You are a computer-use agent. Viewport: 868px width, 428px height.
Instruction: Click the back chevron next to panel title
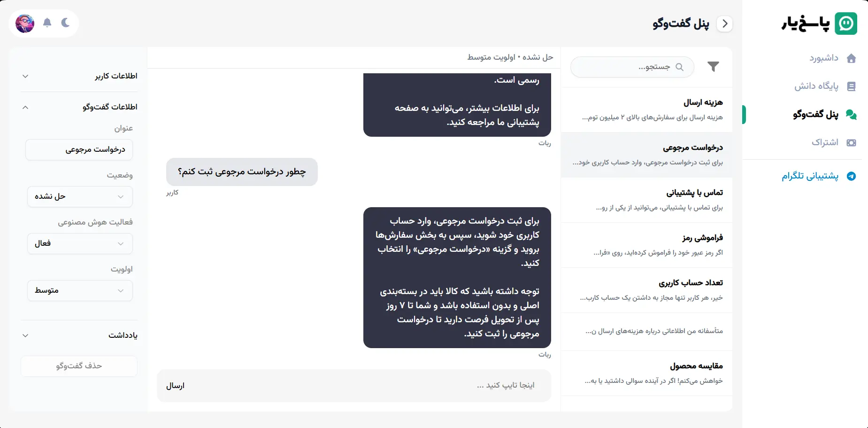(x=725, y=23)
